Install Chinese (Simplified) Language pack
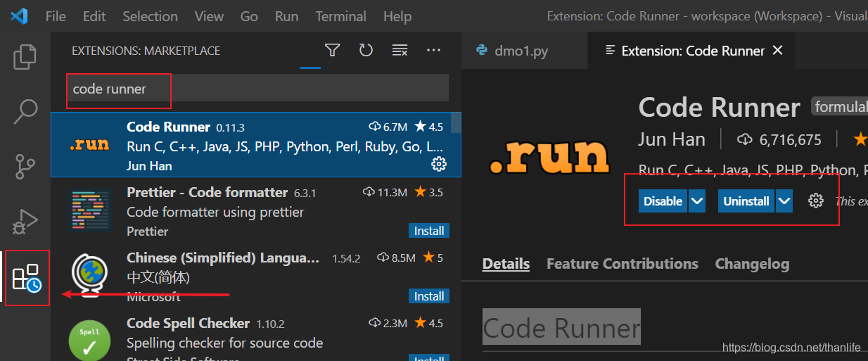 pyautogui.click(x=429, y=296)
